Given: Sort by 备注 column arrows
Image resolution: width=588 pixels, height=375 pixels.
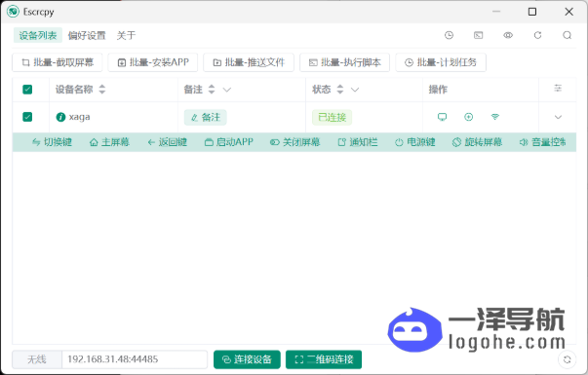Looking at the screenshot, I should point(212,90).
